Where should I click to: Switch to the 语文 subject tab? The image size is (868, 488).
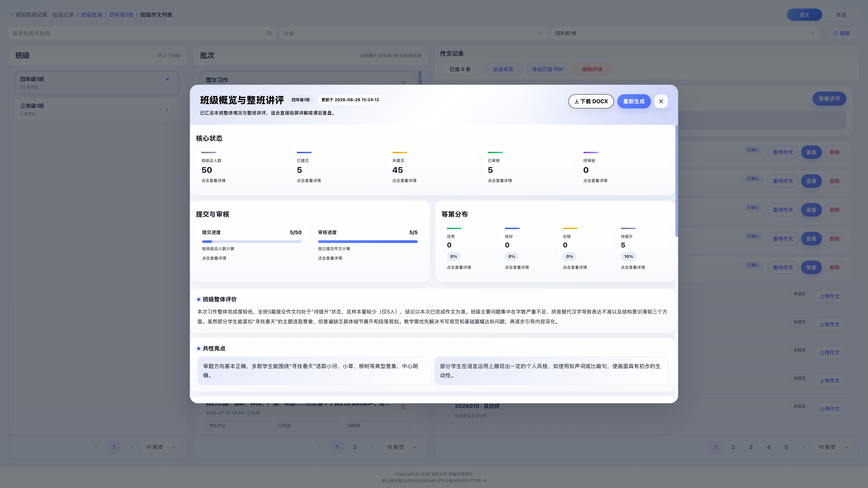click(804, 15)
